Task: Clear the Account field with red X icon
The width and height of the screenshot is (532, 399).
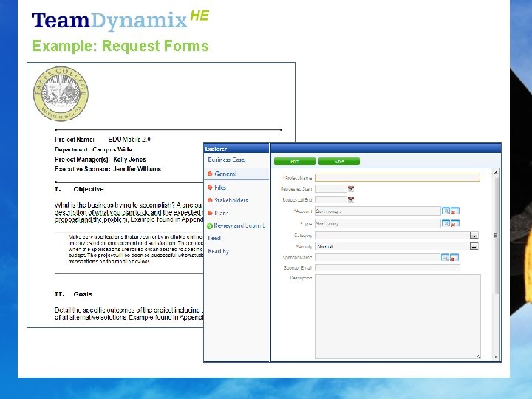Action: [454, 211]
